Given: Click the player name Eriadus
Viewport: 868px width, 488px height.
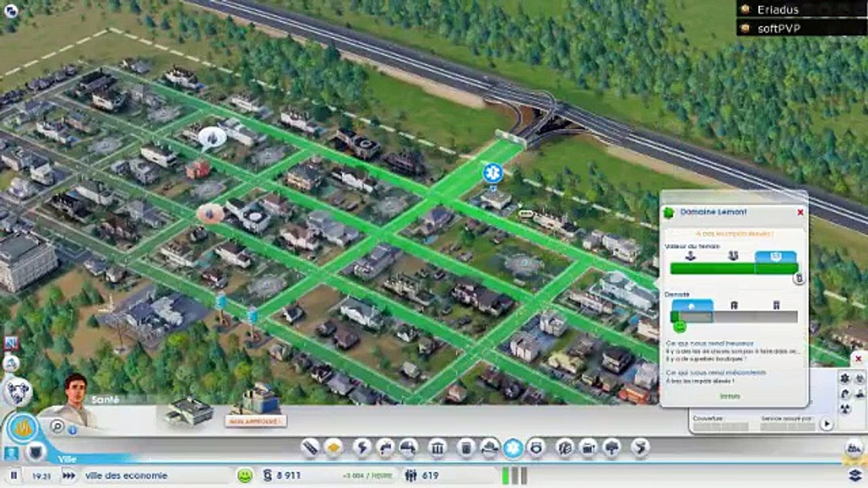Looking at the screenshot, I should pos(778,9).
